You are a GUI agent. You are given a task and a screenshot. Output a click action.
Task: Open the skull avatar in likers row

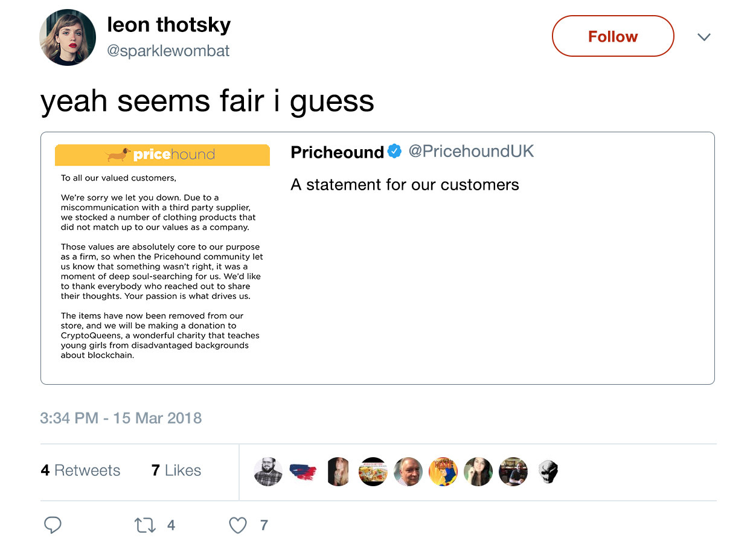[x=548, y=472]
